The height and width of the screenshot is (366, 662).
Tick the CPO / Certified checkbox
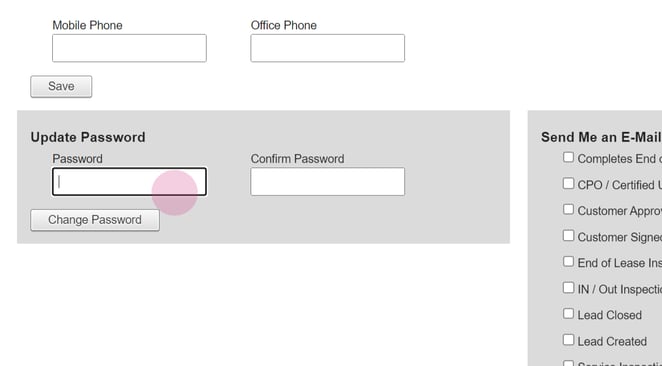pos(568,184)
